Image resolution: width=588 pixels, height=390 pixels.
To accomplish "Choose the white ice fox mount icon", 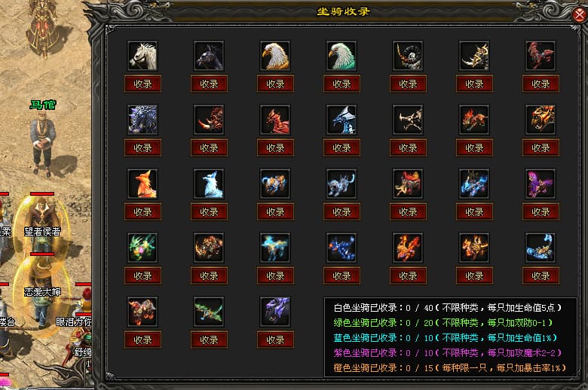I will [209, 184].
